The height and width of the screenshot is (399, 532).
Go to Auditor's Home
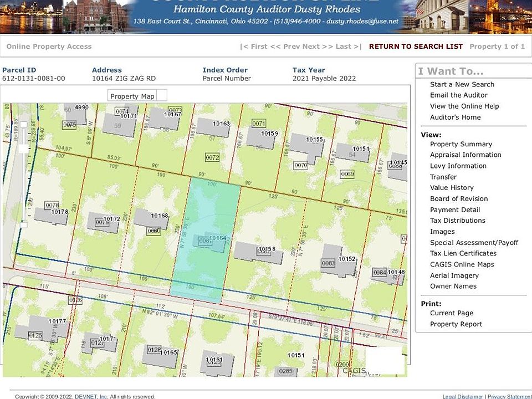tap(455, 117)
